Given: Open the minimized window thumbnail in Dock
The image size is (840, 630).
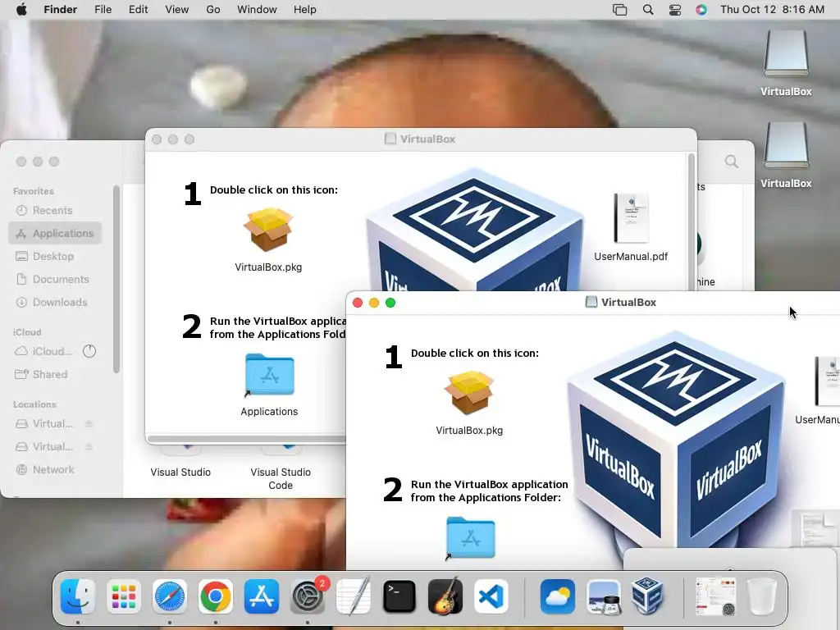Looking at the screenshot, I should click(x=715, y=596).
